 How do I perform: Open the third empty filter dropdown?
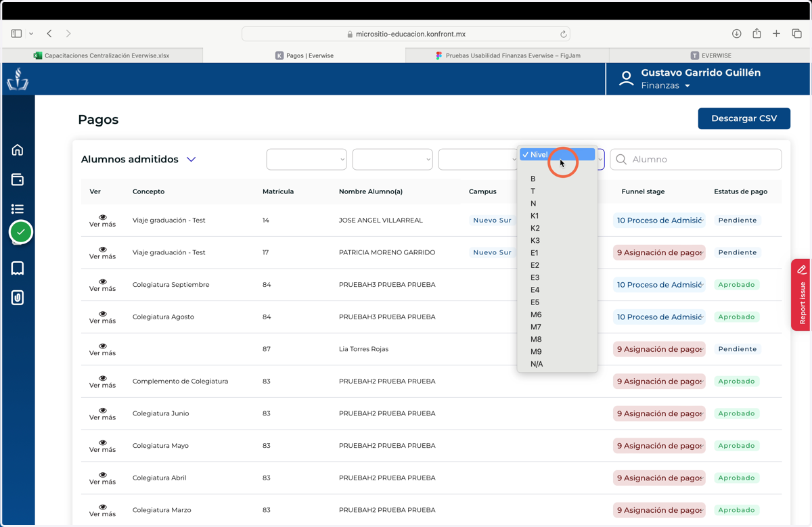pyautogui.click(x=478, y=160)
